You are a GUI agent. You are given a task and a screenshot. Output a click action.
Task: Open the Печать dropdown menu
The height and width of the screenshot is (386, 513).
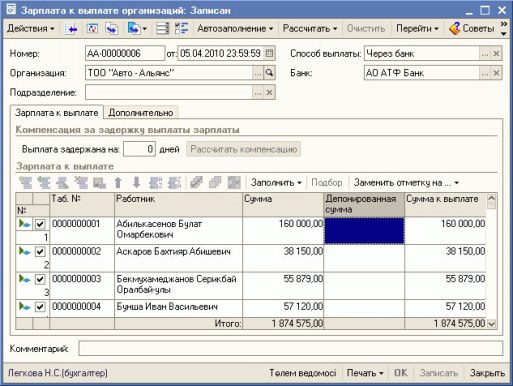pyautogui.click(x=365, y=373)
